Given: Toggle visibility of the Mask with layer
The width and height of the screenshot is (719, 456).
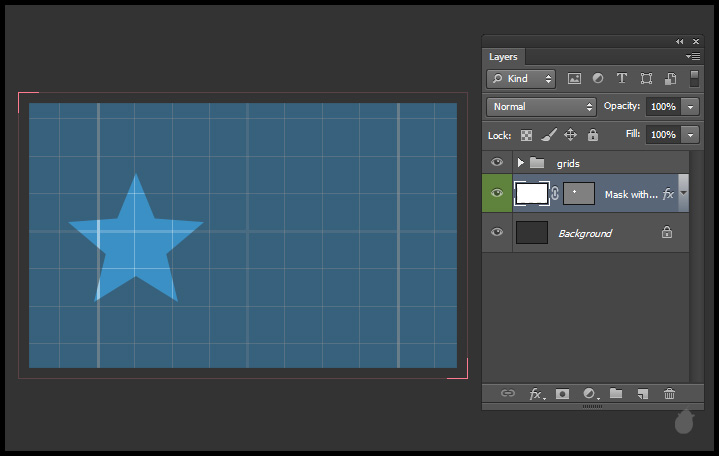Looking at the screenshot, I should pyautogui.click(x=497, y=193).
